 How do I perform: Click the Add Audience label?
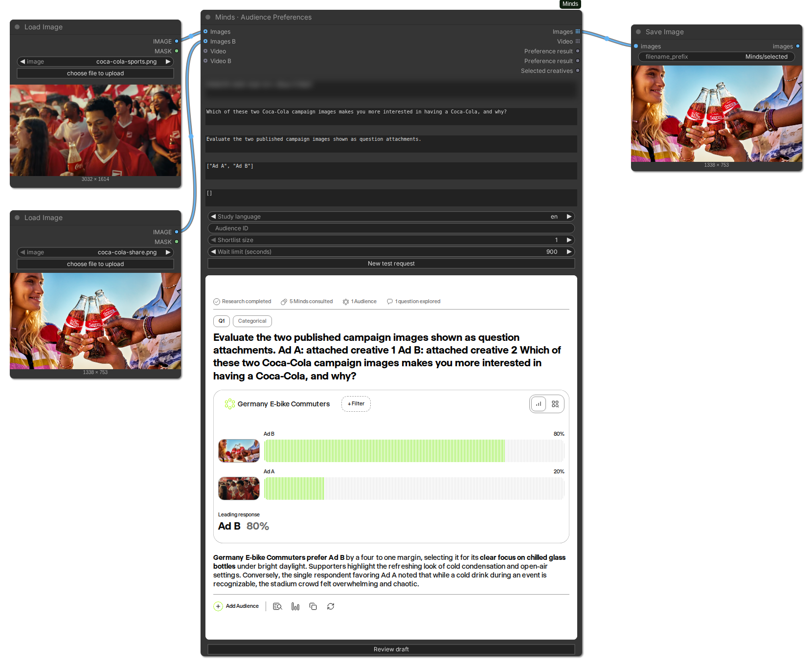(x=242, y=606)
